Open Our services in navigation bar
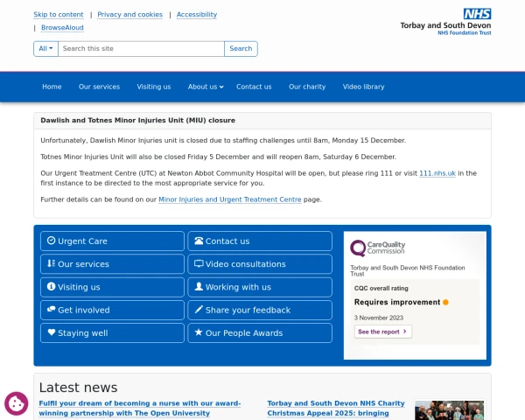525x420 pixels. (99, 87)
